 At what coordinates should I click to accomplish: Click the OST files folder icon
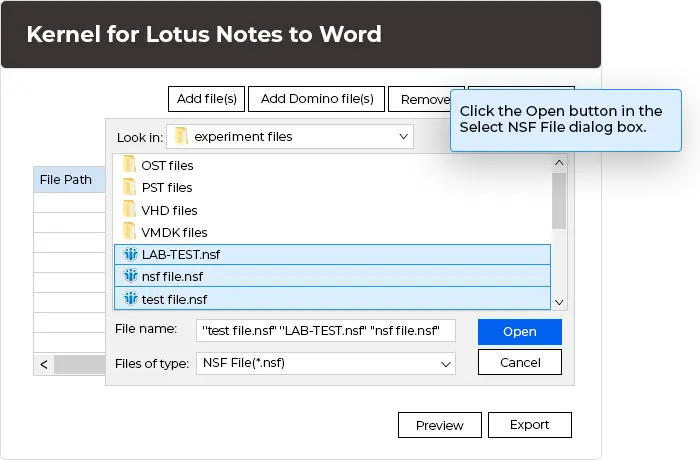[x=129, y=164]
